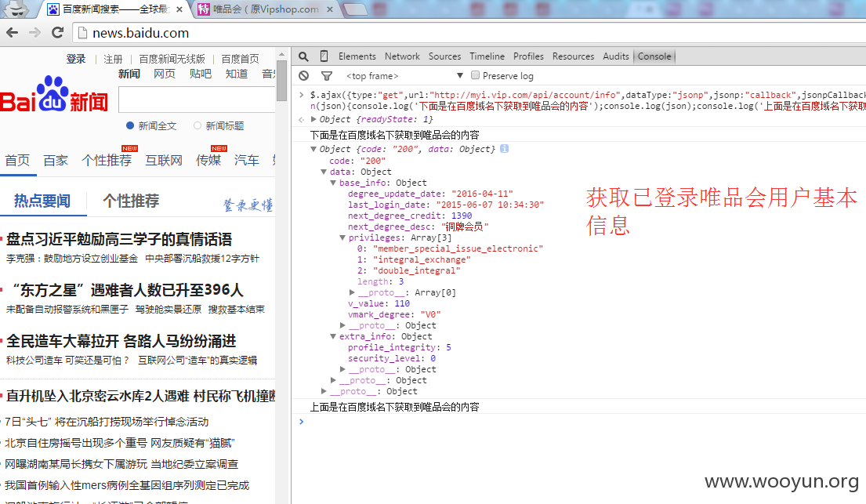The height and width of the screenshot is (504, 866).
Task: Open headline about 东方之星 遇难者人数
Action: tap(127, 290)
